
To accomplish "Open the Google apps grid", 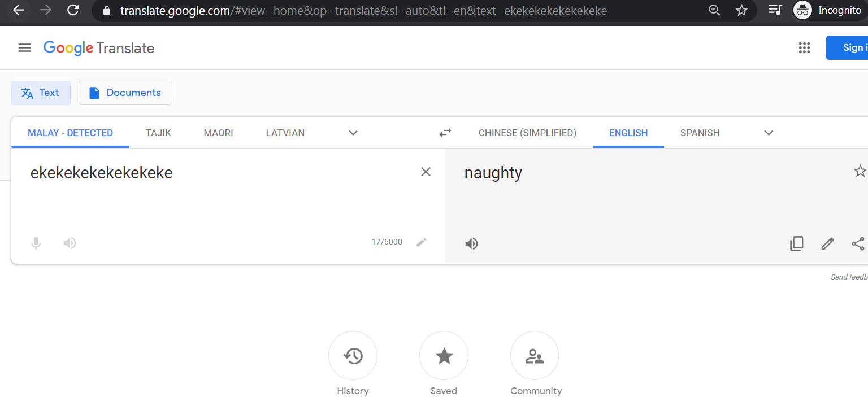I will pyautogui.click(x=804, y=48).
